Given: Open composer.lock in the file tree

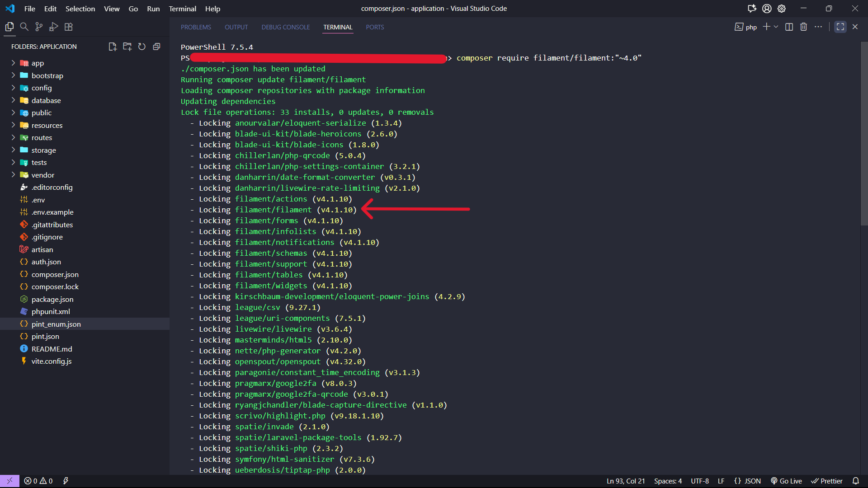Looking at the screenshot, I should click(x=55, y=286).
